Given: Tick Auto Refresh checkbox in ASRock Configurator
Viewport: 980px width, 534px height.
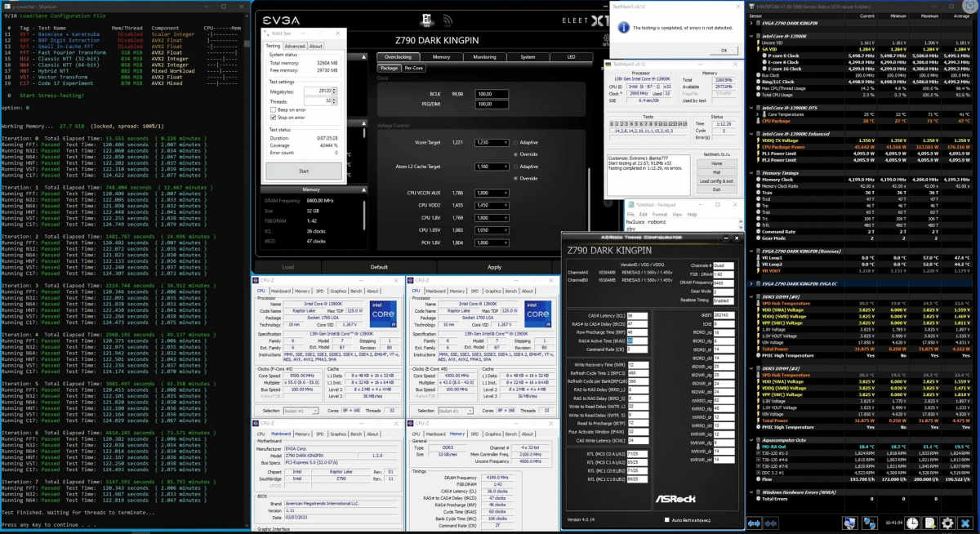Looking at the screenshot, I should (667, 520).
